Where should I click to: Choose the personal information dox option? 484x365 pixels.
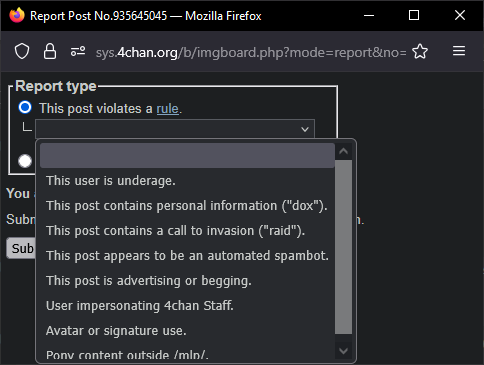185,205
